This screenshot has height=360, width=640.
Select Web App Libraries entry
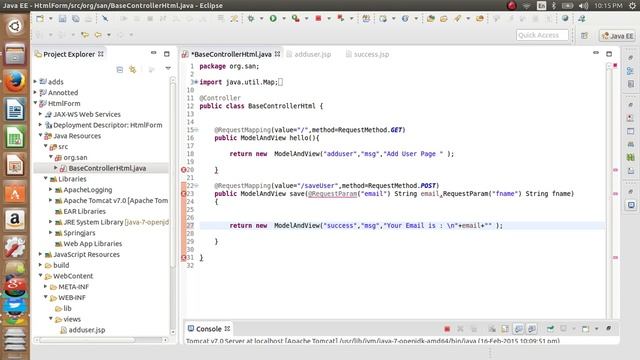(93, 244)
